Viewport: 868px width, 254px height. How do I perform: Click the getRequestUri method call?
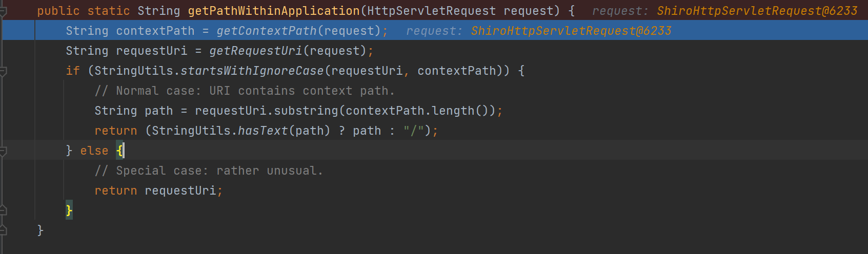[255, 51]
